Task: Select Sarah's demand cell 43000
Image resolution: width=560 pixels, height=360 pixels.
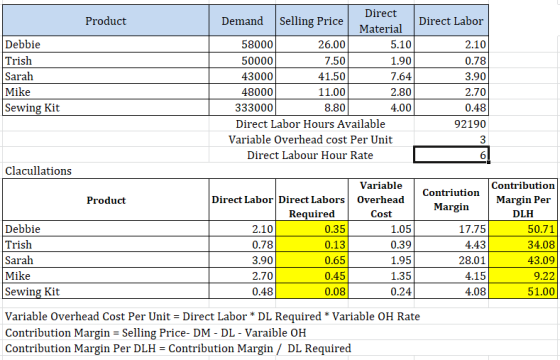Action: pos(242,76)
